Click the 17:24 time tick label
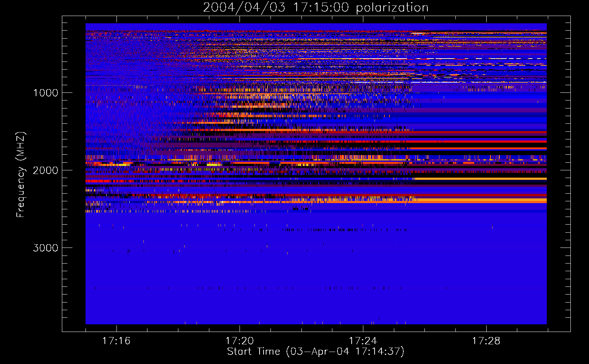 363,341
